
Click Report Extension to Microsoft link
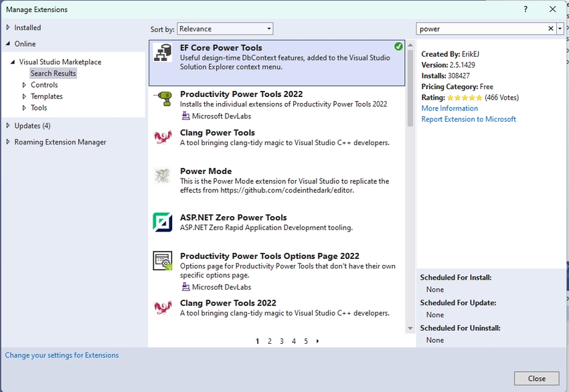pos(469,119)
